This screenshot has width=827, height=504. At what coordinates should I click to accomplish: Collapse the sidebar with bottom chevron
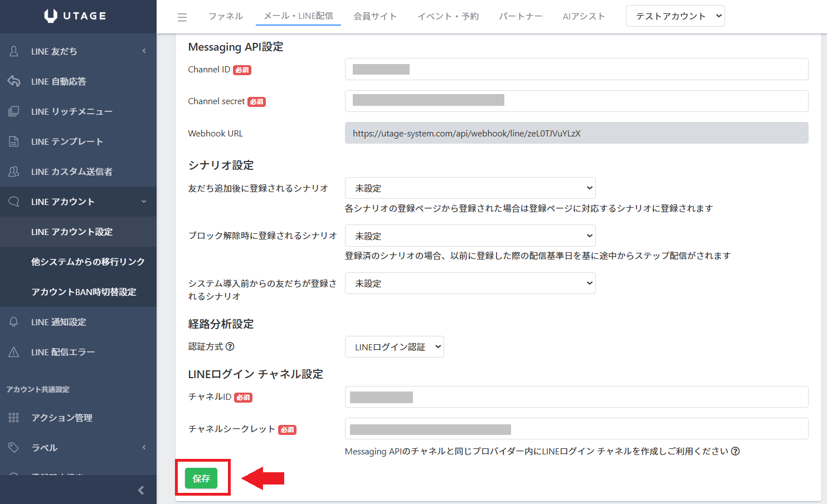[x=140, y=490]
